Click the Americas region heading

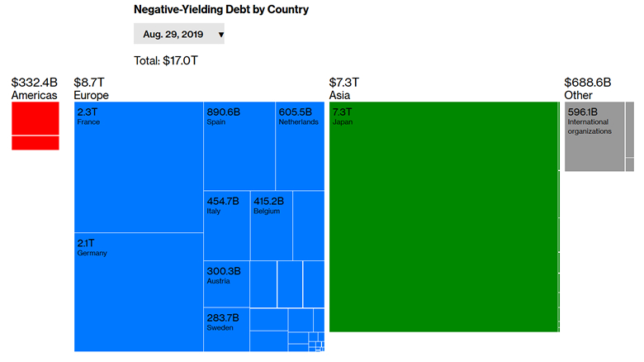34,95
